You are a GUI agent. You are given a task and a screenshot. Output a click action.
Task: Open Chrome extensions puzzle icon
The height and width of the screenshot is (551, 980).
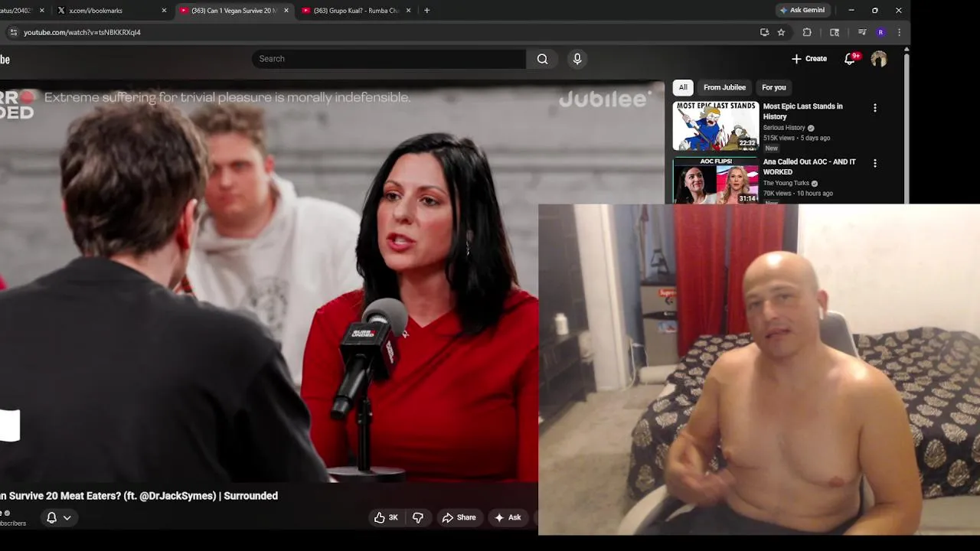tap(807, 32)
